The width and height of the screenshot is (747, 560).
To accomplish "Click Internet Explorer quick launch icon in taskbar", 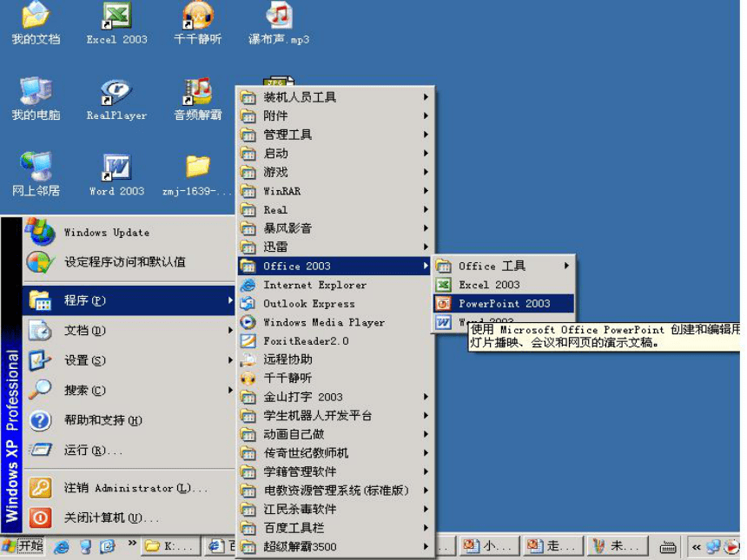I will (62, 547).
